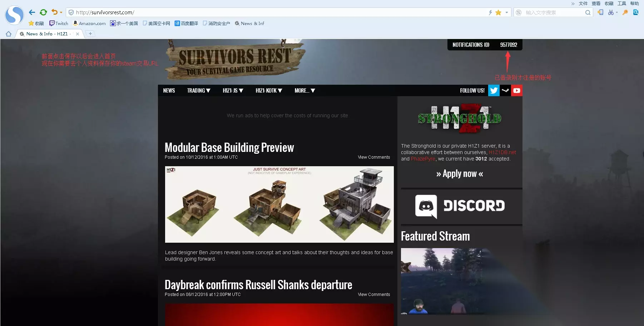644x326 pixels.
Task: Reload the page with the refresh icon
Action: 43,13
